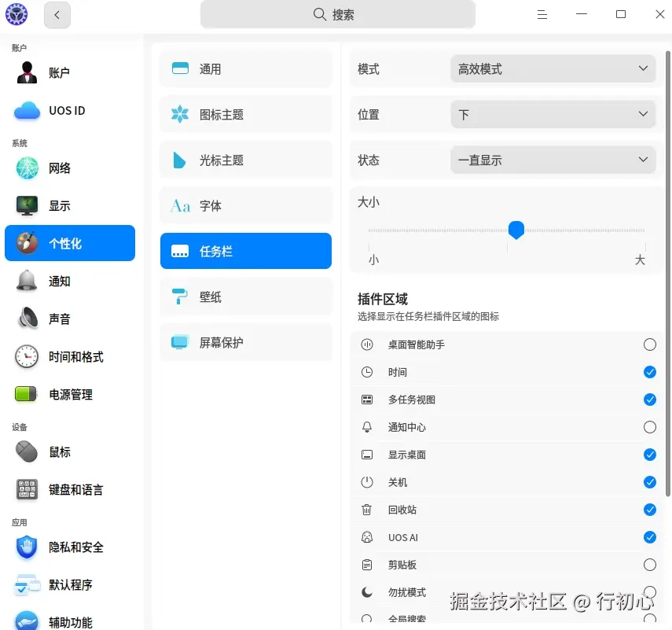Switch to the 通用 section
672x630 pixels.
[x=245, y=68]
